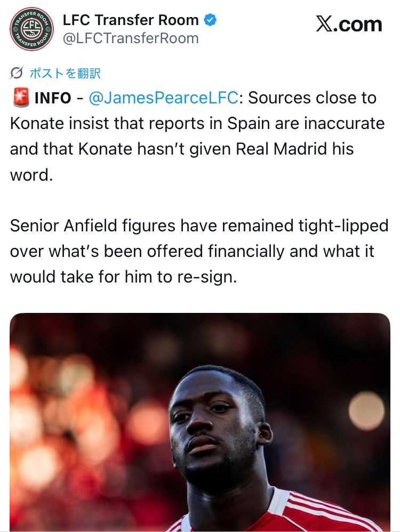Click the paragraph starting "Senior Anfield figures"
Image resolution: width=400 pixels, height=532 pixels.
[199, 251]
